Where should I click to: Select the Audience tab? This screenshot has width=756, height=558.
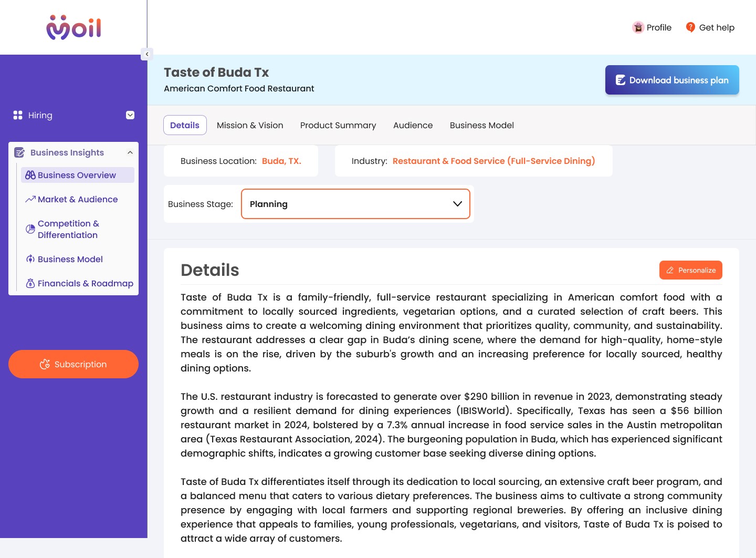point(413,125)
